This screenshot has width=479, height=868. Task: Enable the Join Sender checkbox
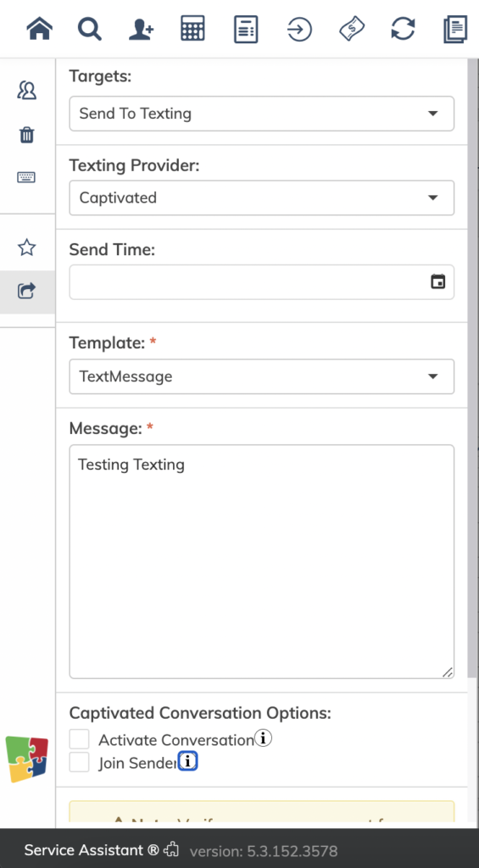79,762
